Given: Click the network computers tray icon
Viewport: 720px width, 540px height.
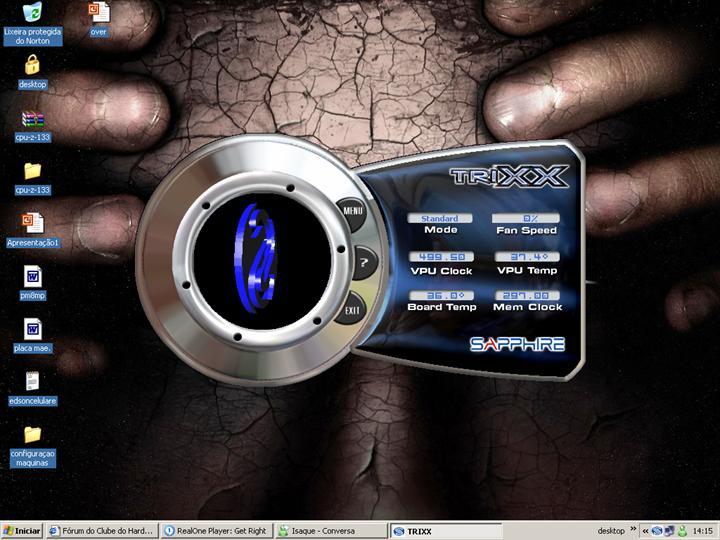Looking at the screenshot, I should point(669,531).
